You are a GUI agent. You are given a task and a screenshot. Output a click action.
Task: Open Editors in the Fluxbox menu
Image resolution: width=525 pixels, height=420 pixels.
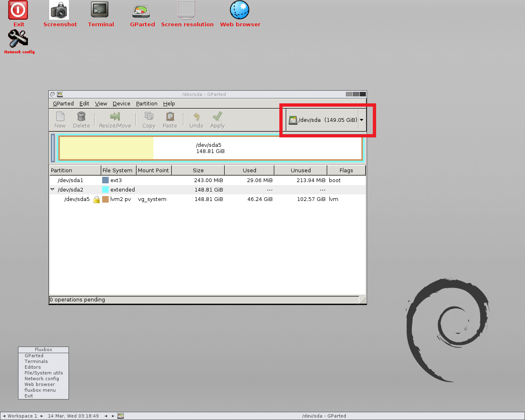(x=43, y=367)
